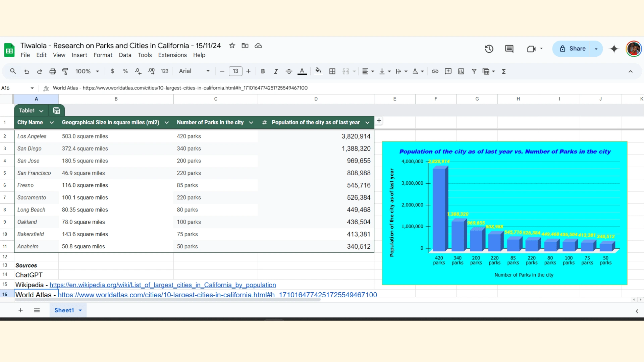The image size is (644, 362).
Task: Open the Wikipedia largest cities link
Action: click(x=163, y=285)
